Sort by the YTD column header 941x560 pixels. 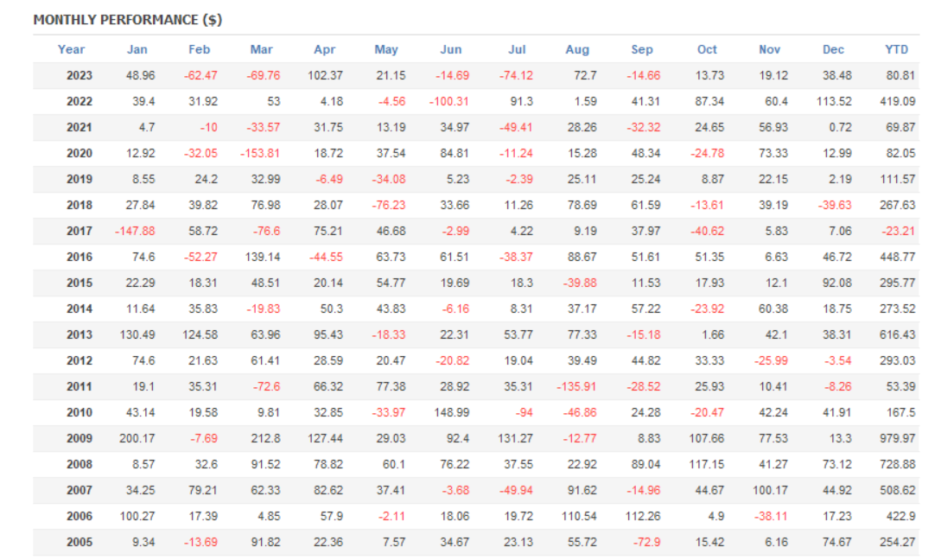pyautogui.click(x=897, y=49)
